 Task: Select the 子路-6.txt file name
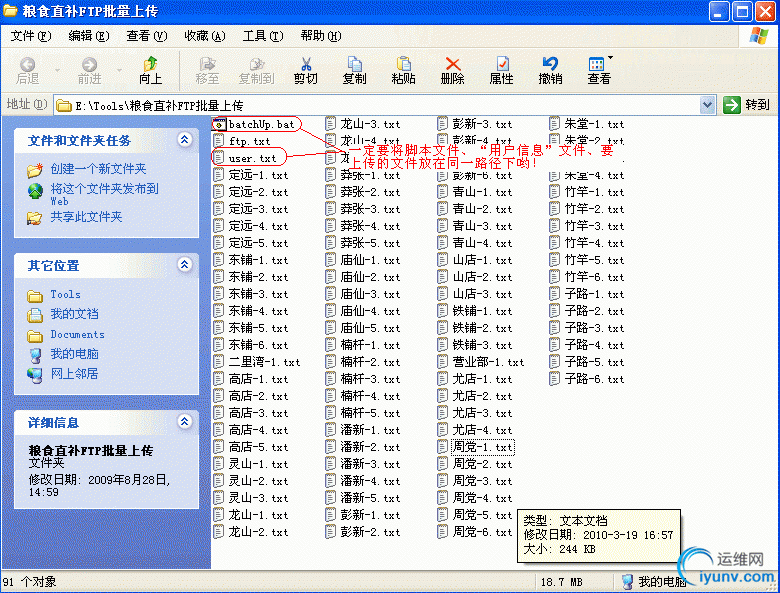pos(594,379)
